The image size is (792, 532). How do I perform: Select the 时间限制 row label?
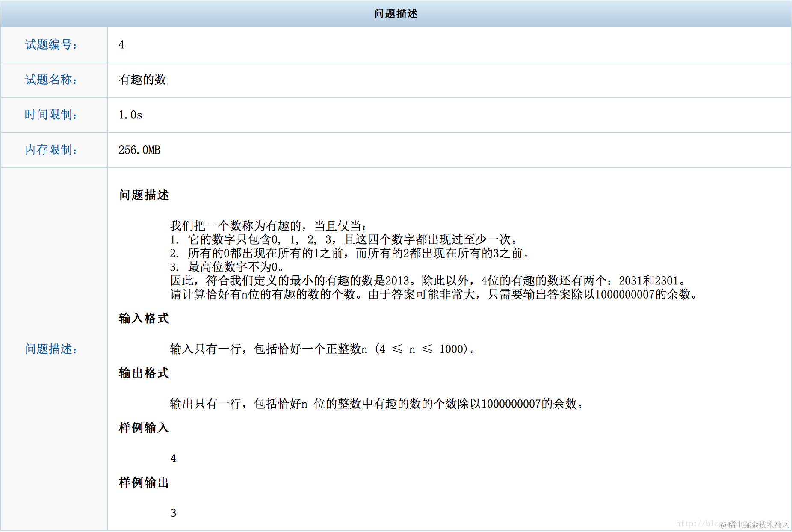point(51,115)
